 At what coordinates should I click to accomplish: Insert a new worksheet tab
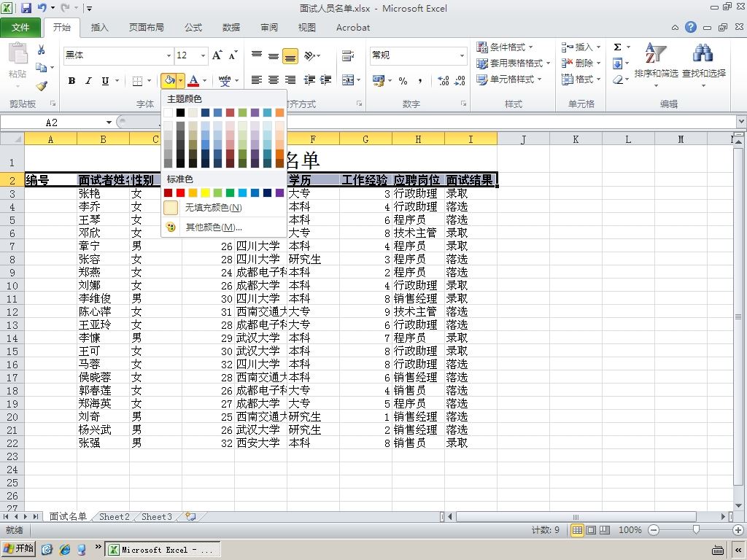(x=190, y=516)
